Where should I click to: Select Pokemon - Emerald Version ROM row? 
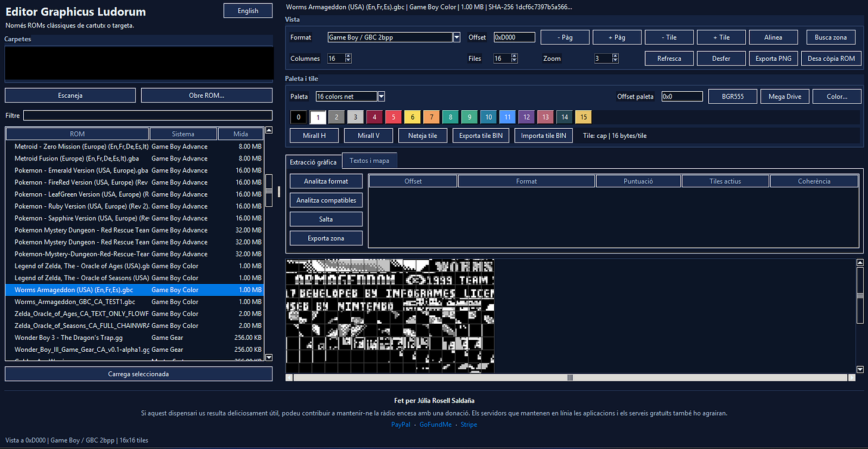tap(135, 171)
